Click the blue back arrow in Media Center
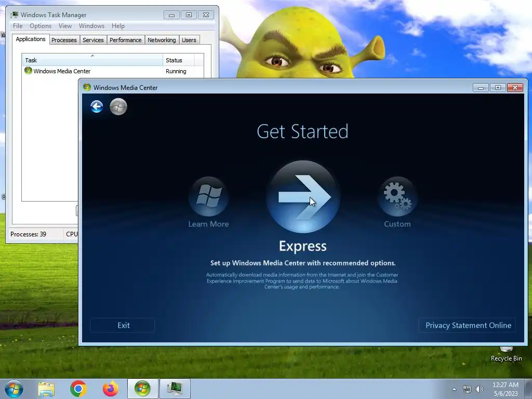 [x=97, y=107]
